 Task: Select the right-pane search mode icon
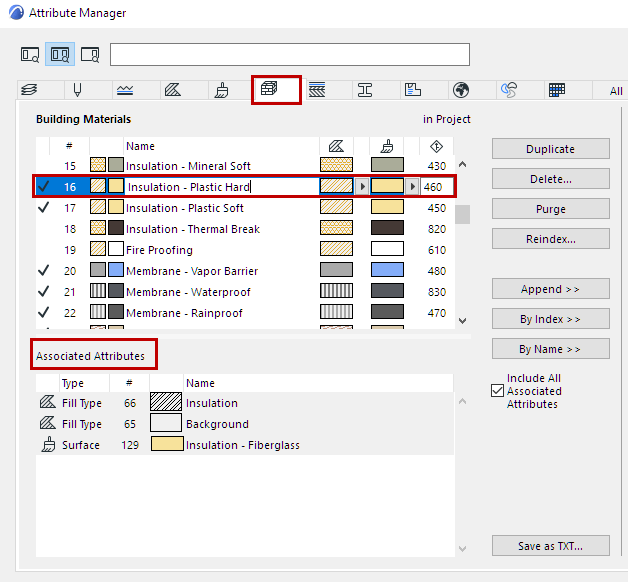pyautogui.click(x=90, y=54)
